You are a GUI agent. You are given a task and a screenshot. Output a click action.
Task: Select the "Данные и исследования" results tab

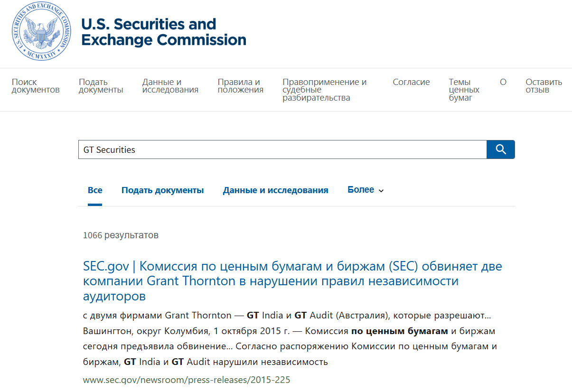tap(275, 189)
